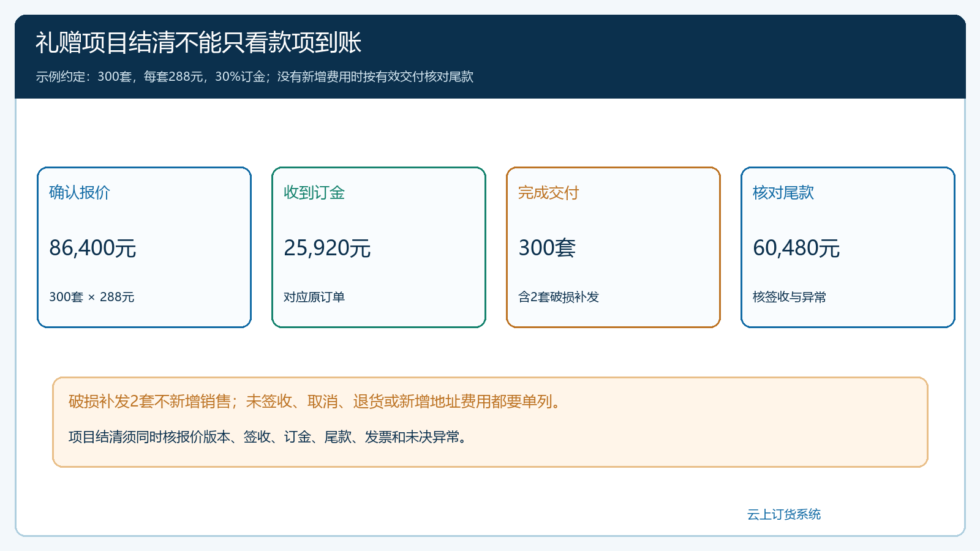This screenshot has width=980, height=551.
Task: Click the 86,400元 amount
Action: click(x=92, y=248)
